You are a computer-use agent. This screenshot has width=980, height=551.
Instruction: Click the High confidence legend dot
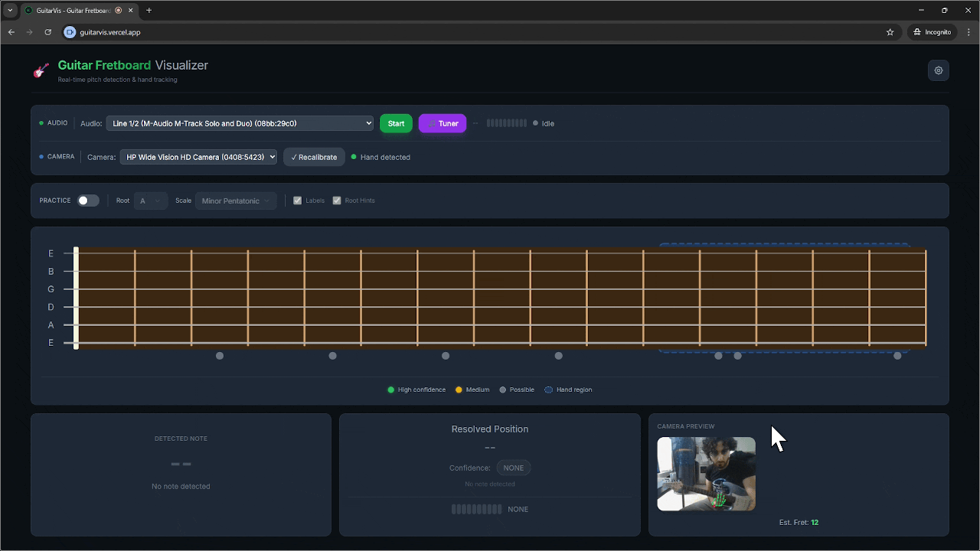point(390,390)
